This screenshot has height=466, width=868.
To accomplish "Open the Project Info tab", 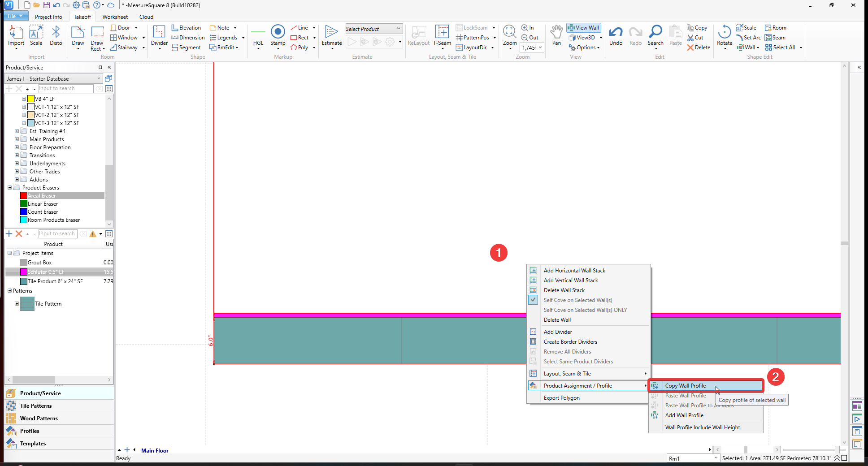I will pyautogui.click(x=48, y=17).
